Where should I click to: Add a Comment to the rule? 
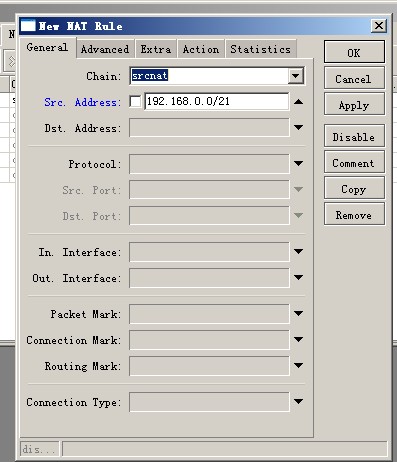click(x=354, y=163)
